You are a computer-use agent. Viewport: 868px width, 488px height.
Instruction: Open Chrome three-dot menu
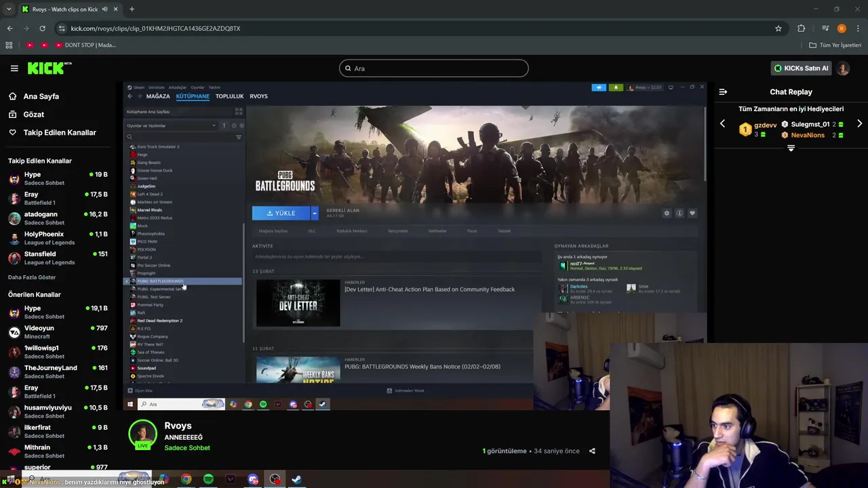[x=859, y=28]
